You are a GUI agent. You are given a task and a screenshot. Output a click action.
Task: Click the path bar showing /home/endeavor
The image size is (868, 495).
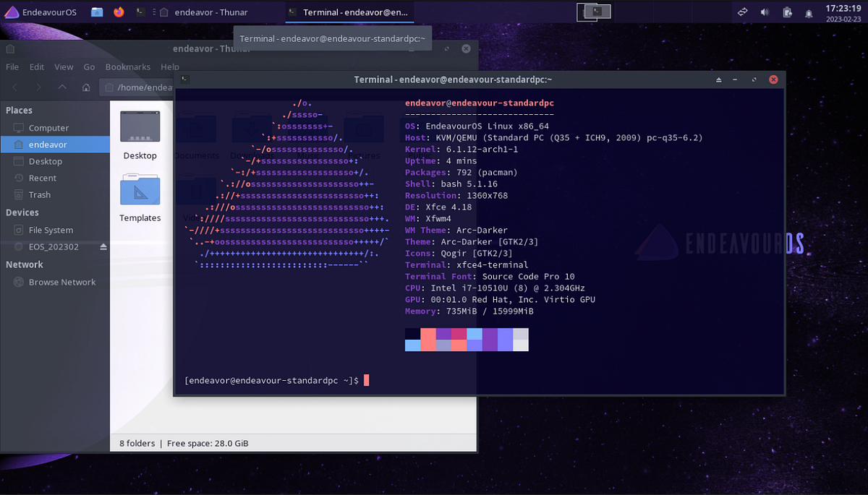pyautogui.click(x=145, y=87)
